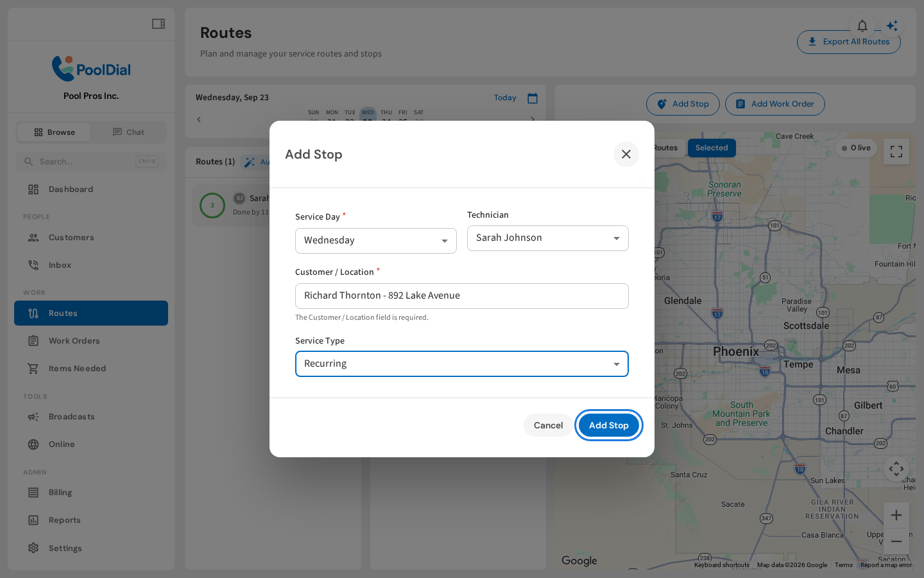This screenshot has height=578, width=924.
Task: Click the Customer / Location input field
Action: pyautogui.click(x=462, y=296)
